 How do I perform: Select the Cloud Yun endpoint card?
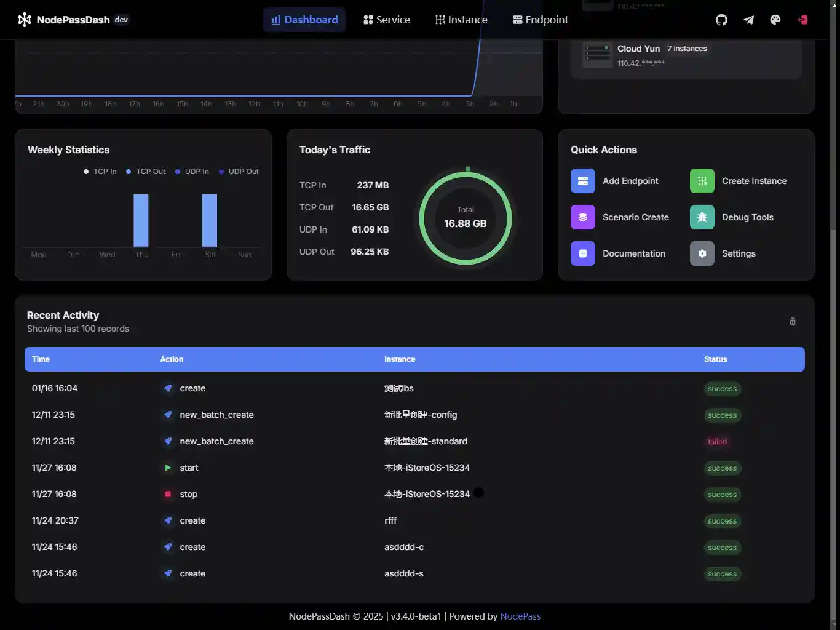(686, 55)
